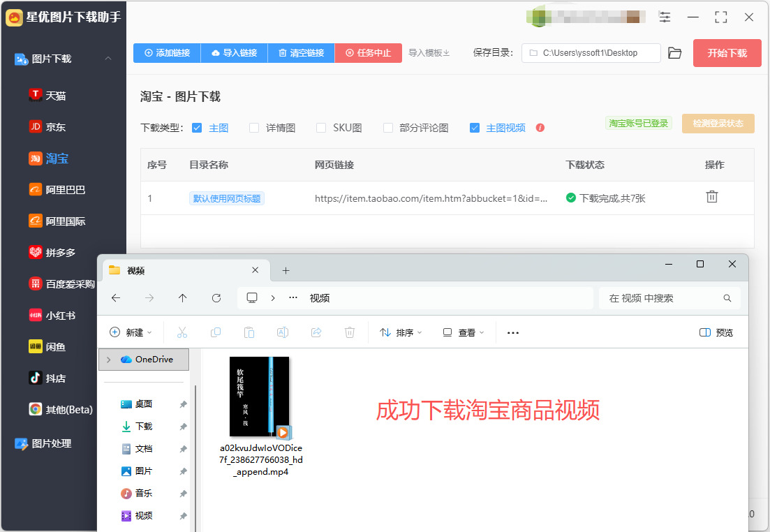This screenshot has height=532, width=770.
Task: Click the monitor icon in the address bar
Action: [252, 297]
